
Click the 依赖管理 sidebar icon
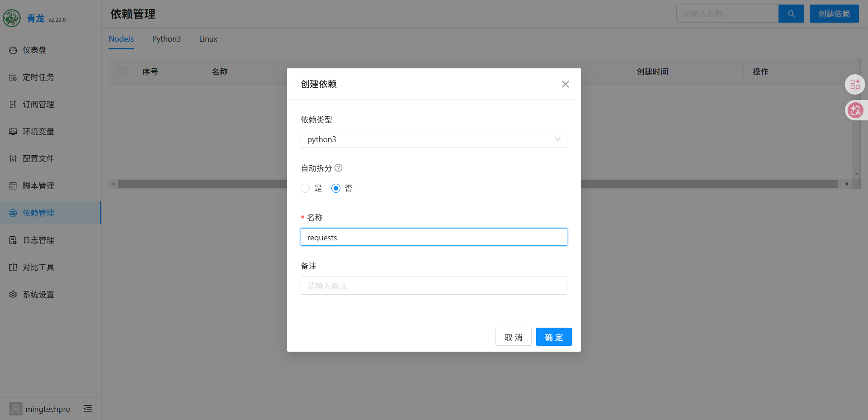pos(13,213)
